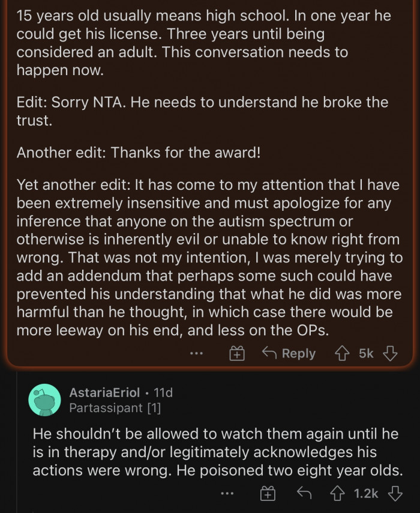
Task: Open the overflow menu on the top comment
Action: pyautogui.click(x=196, y=353)
